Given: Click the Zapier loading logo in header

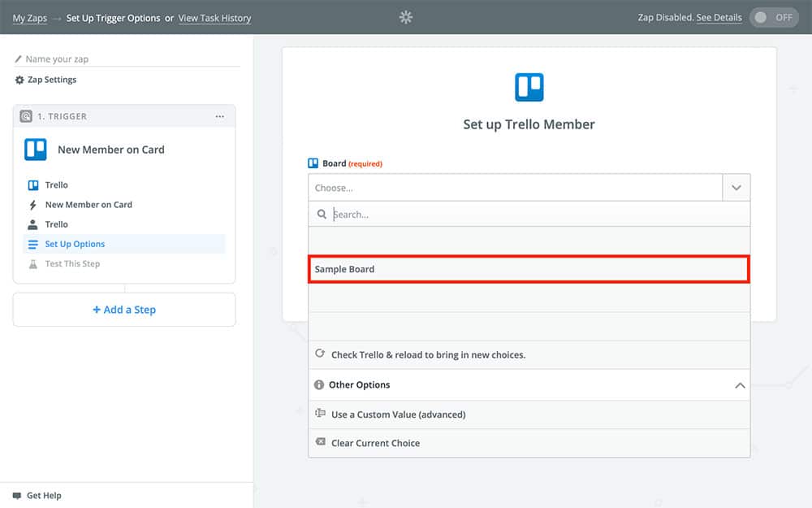Looking at the screenshot, I should click(x=406, y=17).
